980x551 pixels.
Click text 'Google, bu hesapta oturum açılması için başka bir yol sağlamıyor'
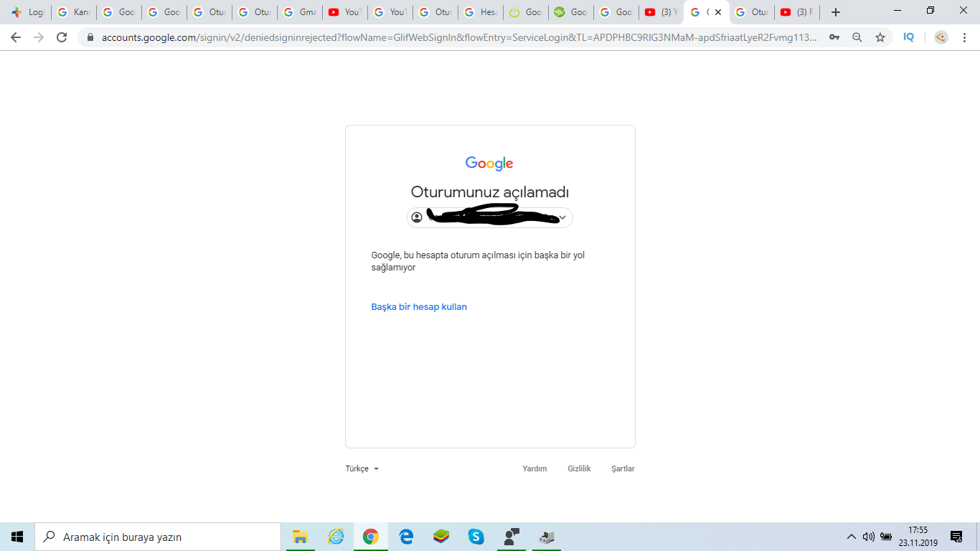[478, 261]
